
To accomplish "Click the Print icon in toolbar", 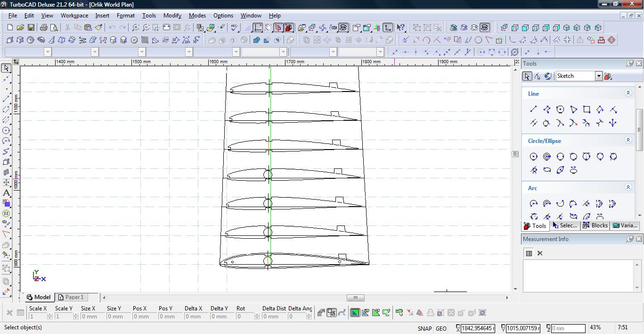I will click(x=44, y=28).
